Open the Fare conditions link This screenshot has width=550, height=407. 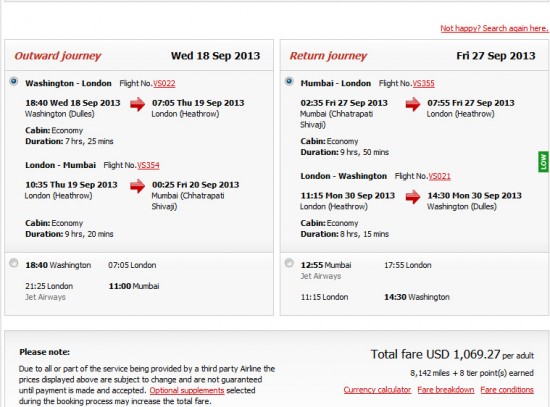507,390
